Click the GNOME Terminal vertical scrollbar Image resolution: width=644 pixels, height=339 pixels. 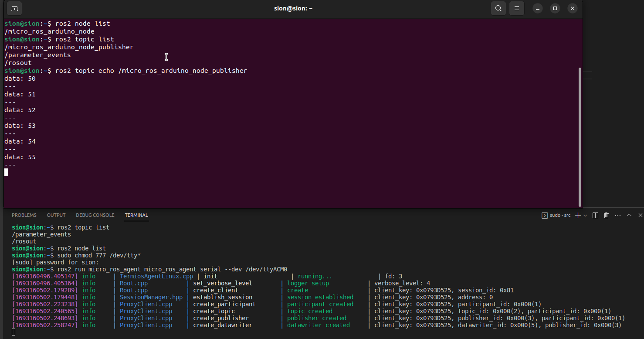pos(580,137)
